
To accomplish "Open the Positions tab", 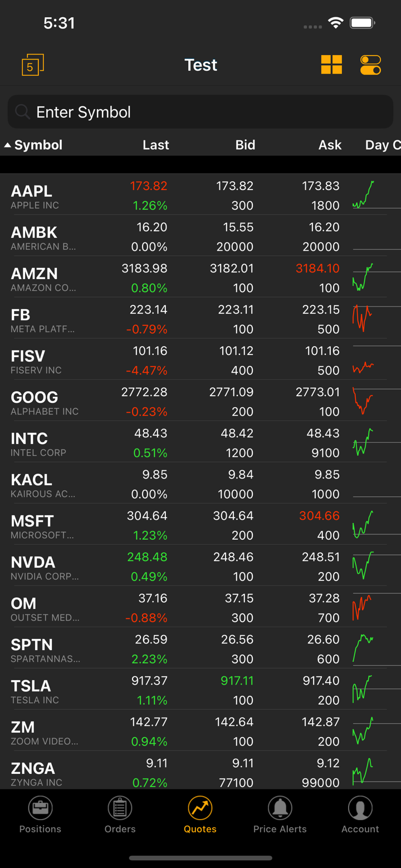I will (40, 815).
